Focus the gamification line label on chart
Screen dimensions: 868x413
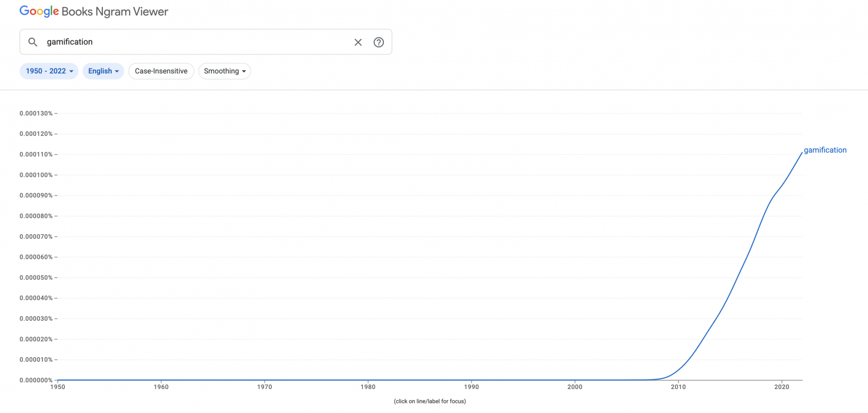(x=825, y=150)
